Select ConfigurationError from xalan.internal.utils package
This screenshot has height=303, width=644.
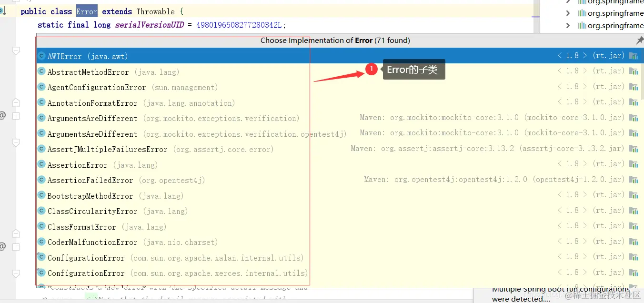pos(338,257)
